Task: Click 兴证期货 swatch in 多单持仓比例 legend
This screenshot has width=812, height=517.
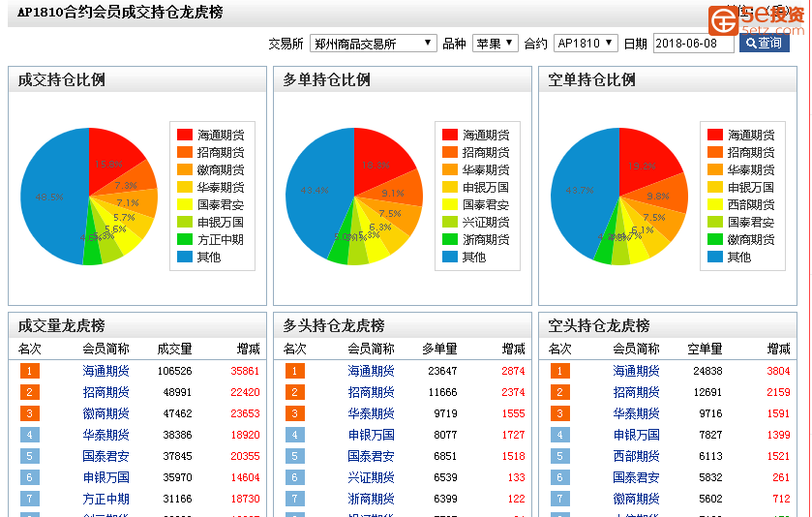Action: [450, 223]
